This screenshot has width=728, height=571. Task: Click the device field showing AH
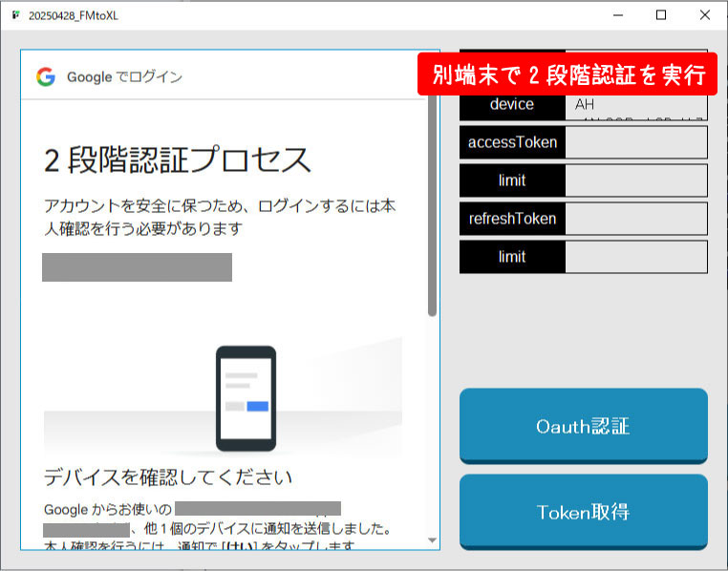[636, 107]
